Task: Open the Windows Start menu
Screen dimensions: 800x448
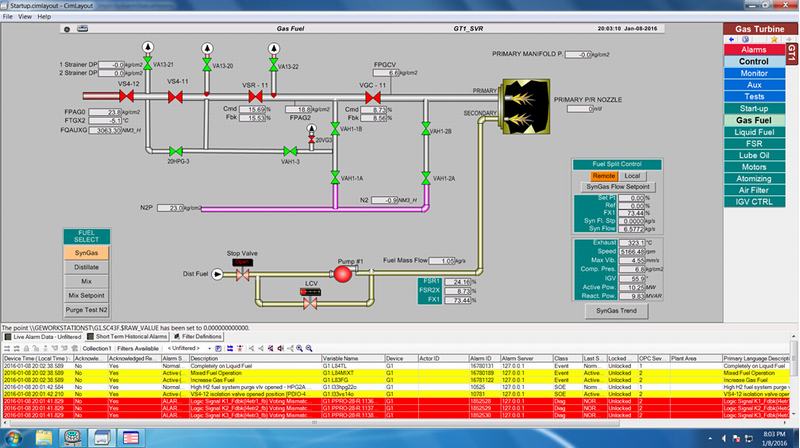Action: tap(13, 438)
